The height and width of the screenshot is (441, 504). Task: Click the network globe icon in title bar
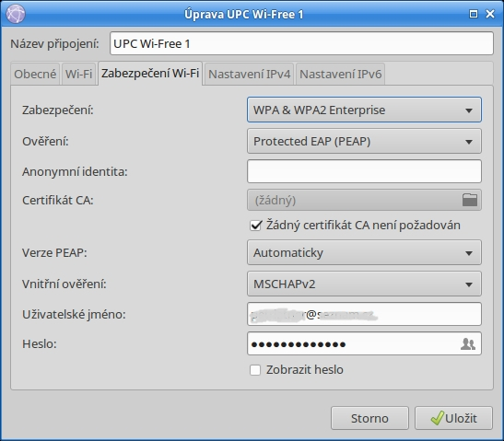pos(16,14)
